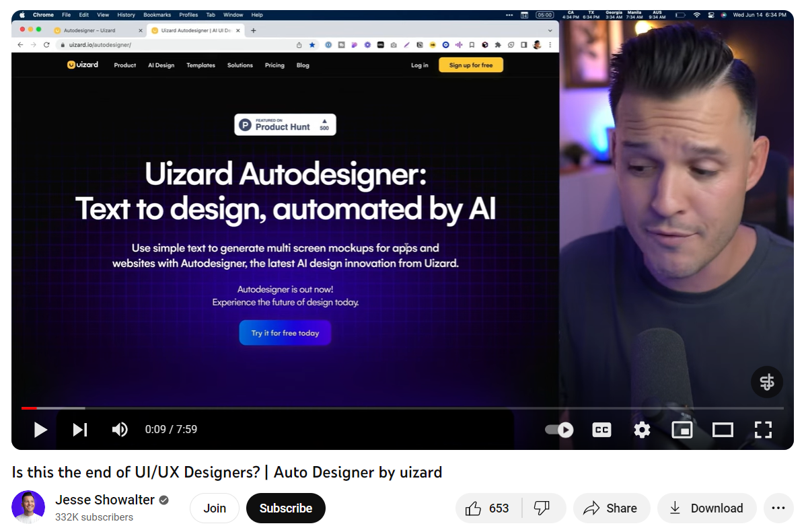The height and width of the screenshot is (532, 806).
Task: Open a new Chrome tab
Action: point(254,30)
